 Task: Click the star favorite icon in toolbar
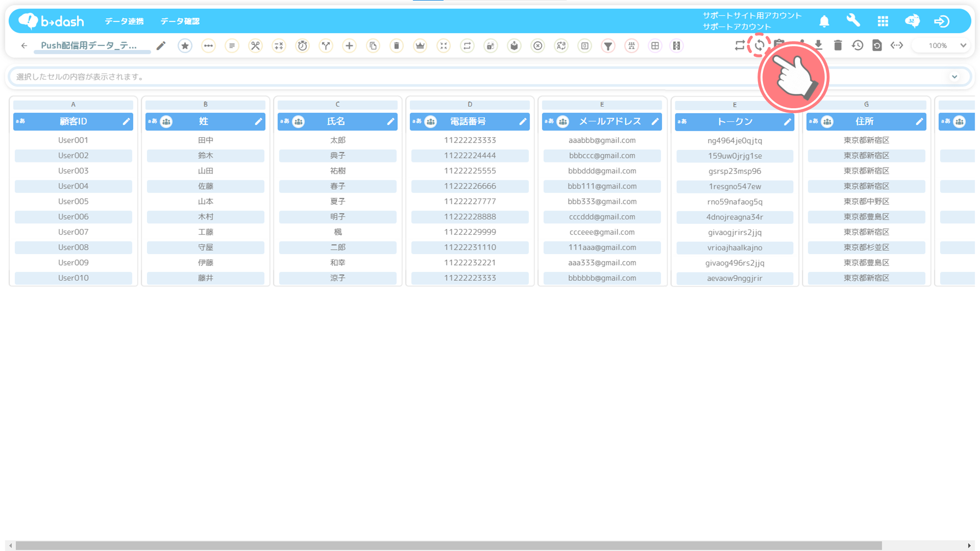185,46
